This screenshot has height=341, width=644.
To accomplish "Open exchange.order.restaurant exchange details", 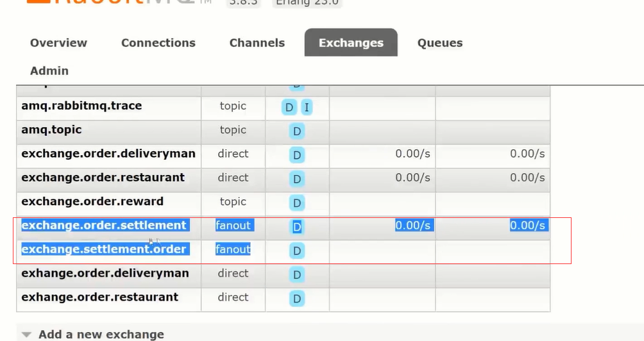I will pyautogui.click(x=103, y=178).
